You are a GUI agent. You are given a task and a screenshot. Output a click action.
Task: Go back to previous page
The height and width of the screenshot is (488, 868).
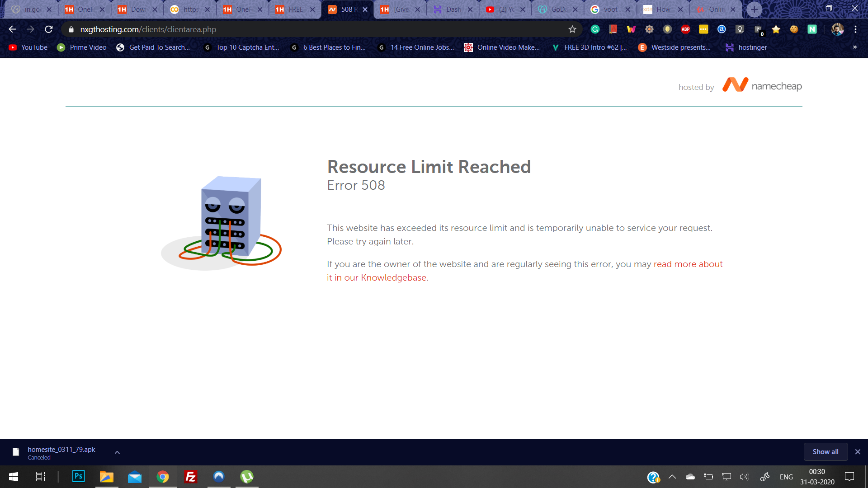coord(12,29)
